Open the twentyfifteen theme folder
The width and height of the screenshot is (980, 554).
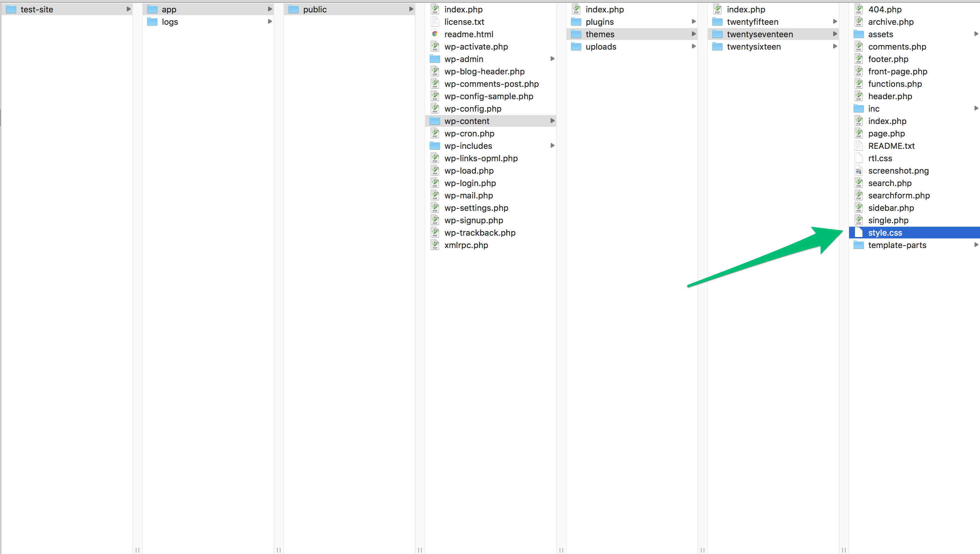[x=752, y=22]
